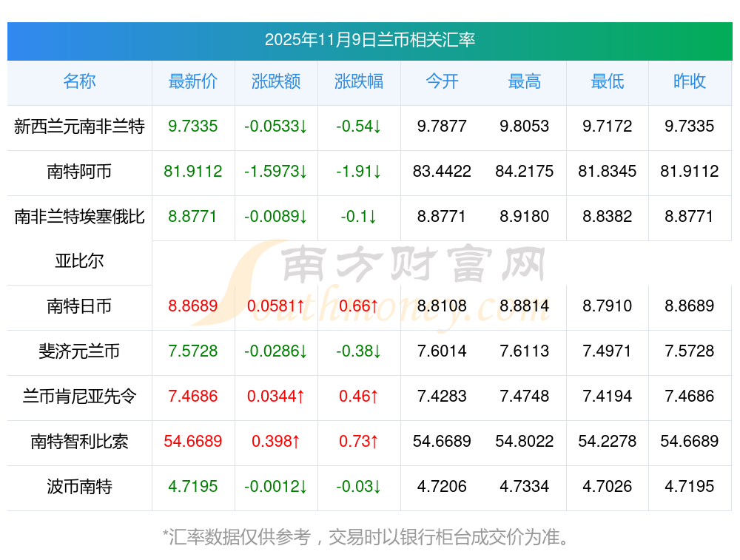Click the 南特阿币 currency name
The image size is (740, 560).
pos(79,172)
